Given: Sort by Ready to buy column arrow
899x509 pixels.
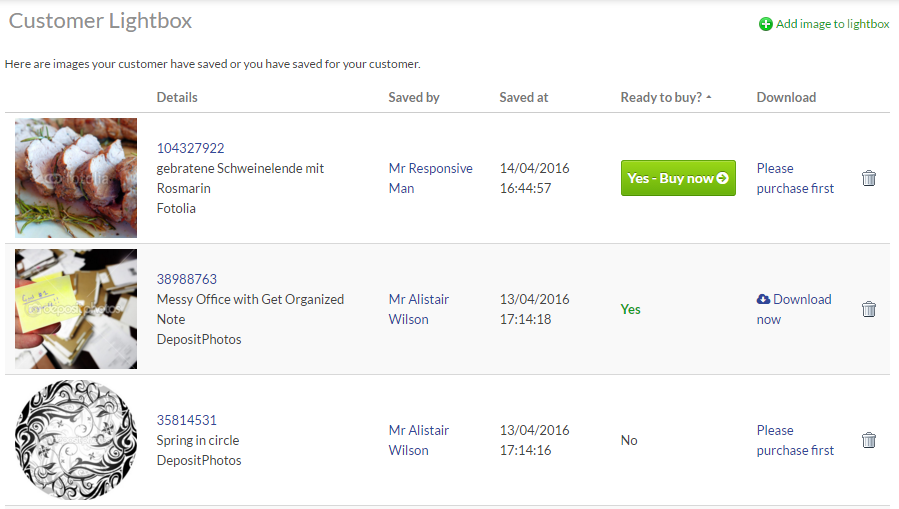Looking at the screenshot, I should point(709,97).
